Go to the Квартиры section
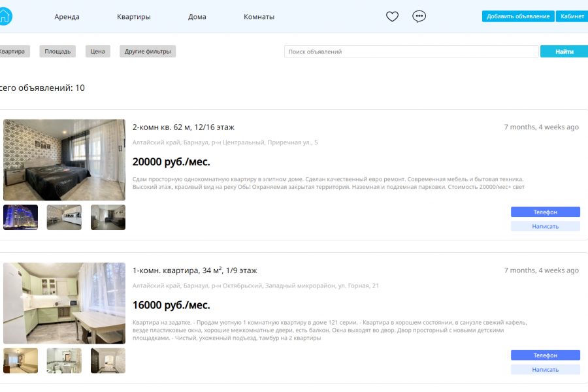Screen dimensions: 588x392 (133, 16)
